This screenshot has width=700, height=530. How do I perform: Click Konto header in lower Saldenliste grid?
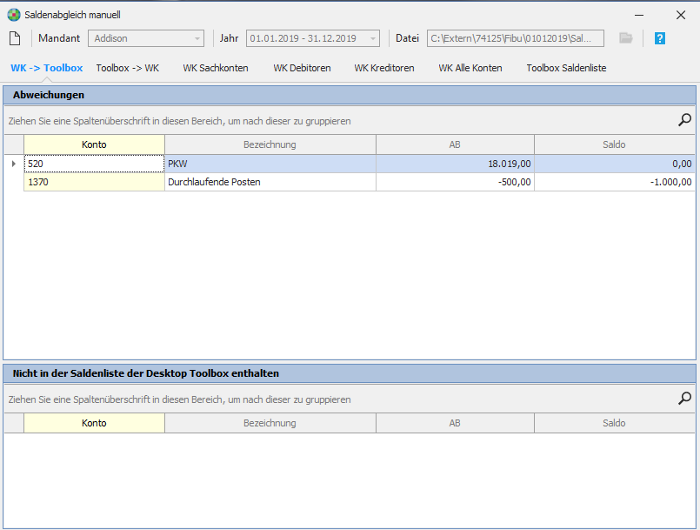tap(94, 423)
